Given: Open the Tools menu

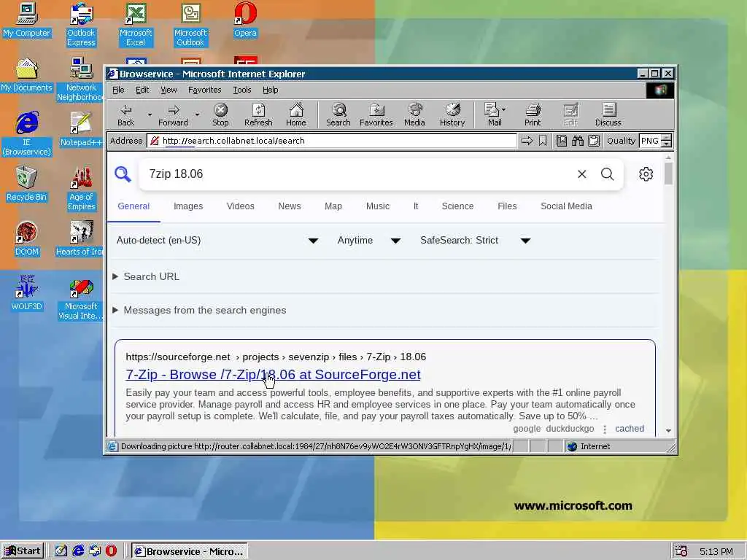Looking at the screenshot, I should (x=242, y=90).
